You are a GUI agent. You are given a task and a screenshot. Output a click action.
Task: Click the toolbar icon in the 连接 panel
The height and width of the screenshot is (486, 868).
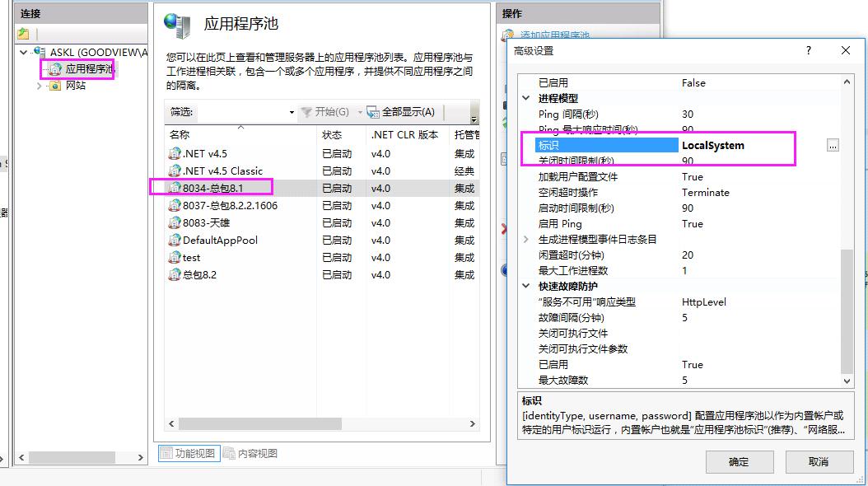click(23, 34)
